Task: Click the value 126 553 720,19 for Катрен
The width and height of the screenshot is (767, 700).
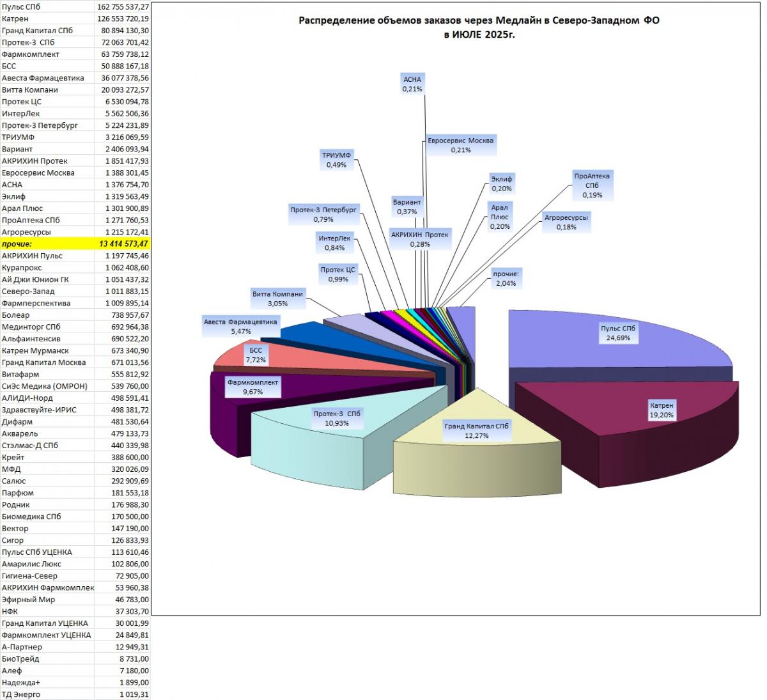Action: point(123,19)
